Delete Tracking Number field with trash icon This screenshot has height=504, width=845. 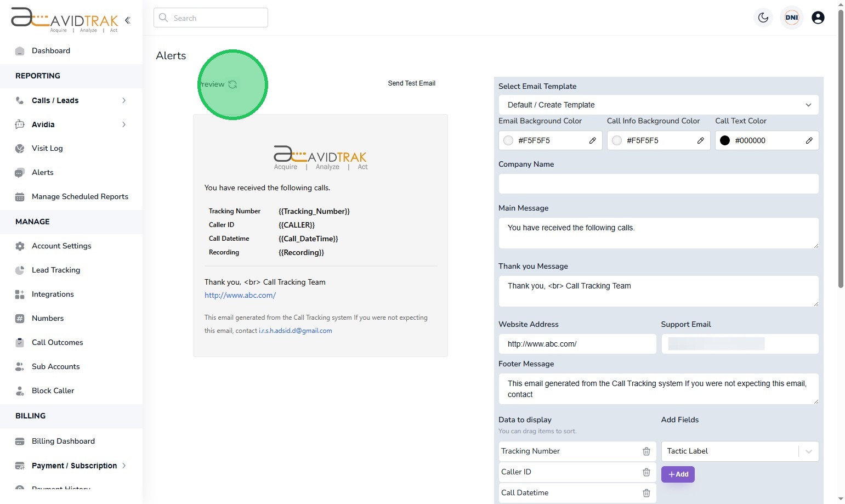tap(646, 451)
